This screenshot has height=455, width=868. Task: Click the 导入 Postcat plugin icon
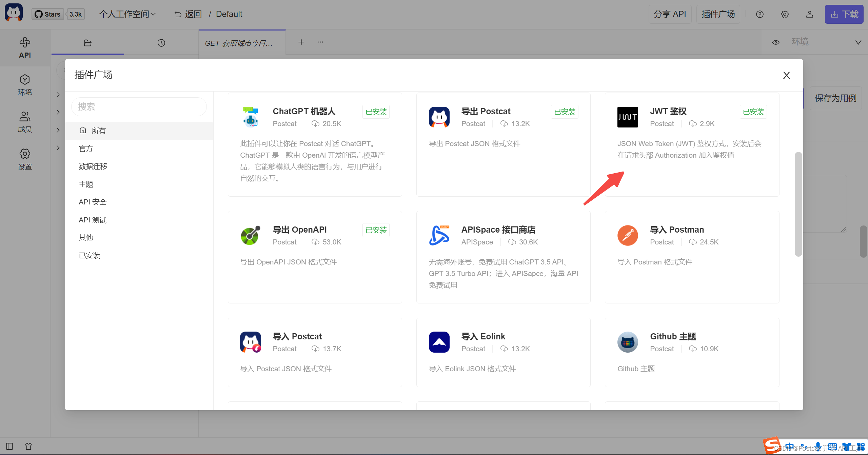point(251,342)
